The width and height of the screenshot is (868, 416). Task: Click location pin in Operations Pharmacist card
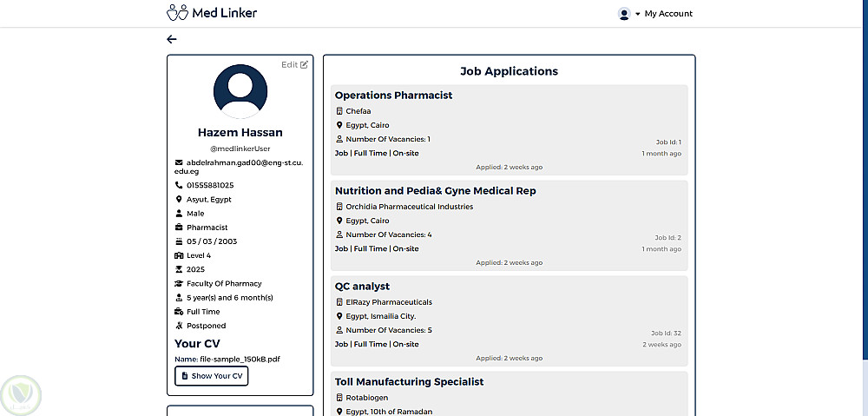(339, 125)
